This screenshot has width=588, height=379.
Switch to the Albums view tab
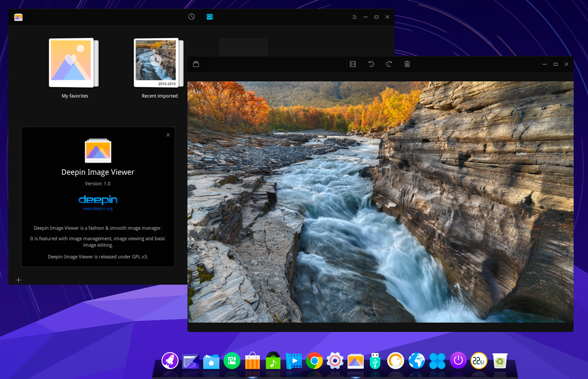pos(210,17)
